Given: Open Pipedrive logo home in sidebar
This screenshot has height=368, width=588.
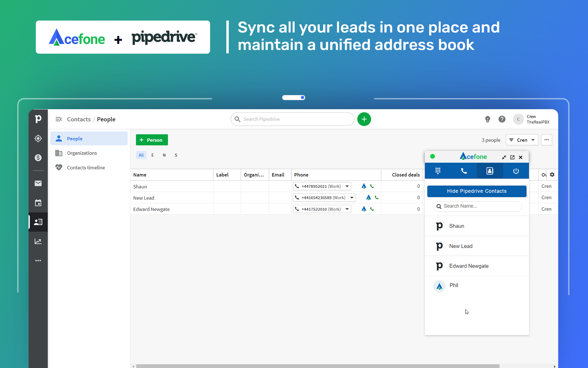Looking at the screenshot, I should (x=38, y=119).
